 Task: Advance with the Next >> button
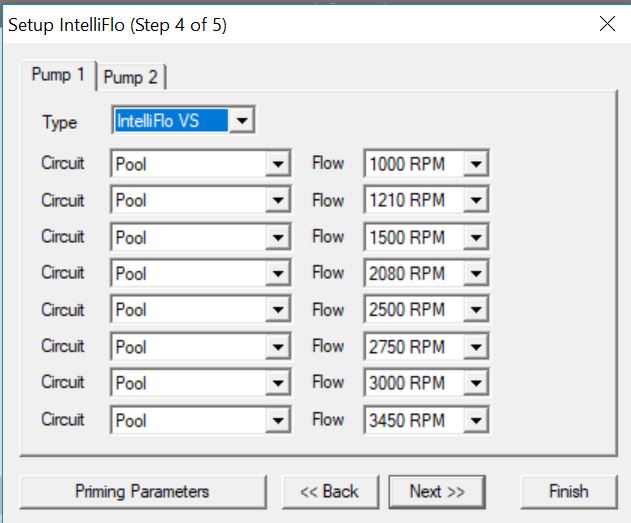pos(437,492)
